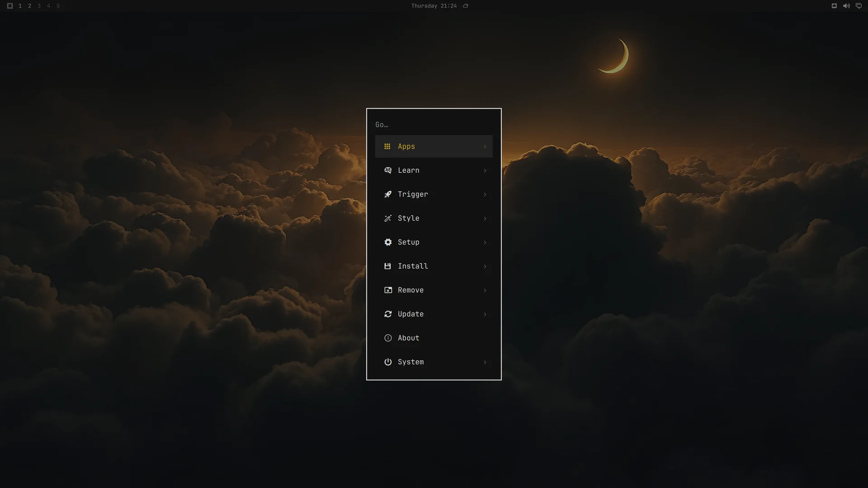
Task: Focus the Go… search field
Action: (434, 125)
